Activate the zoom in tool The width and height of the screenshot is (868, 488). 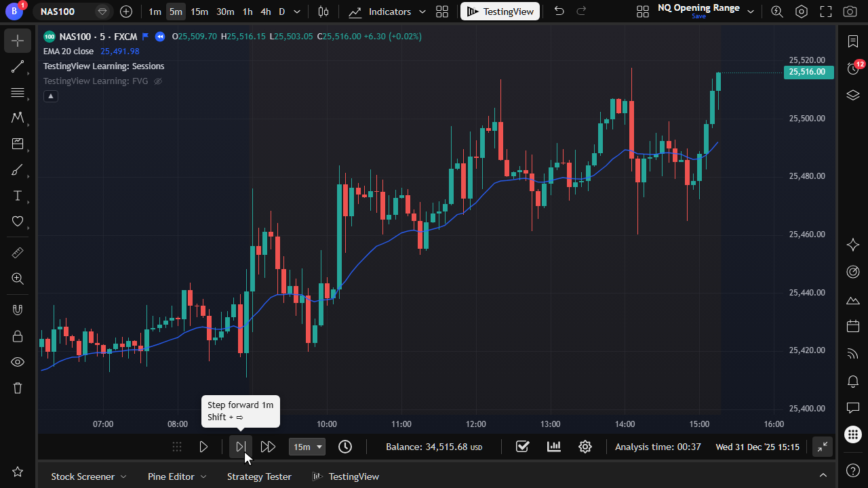pyautogui.click(x=18, y=279)
